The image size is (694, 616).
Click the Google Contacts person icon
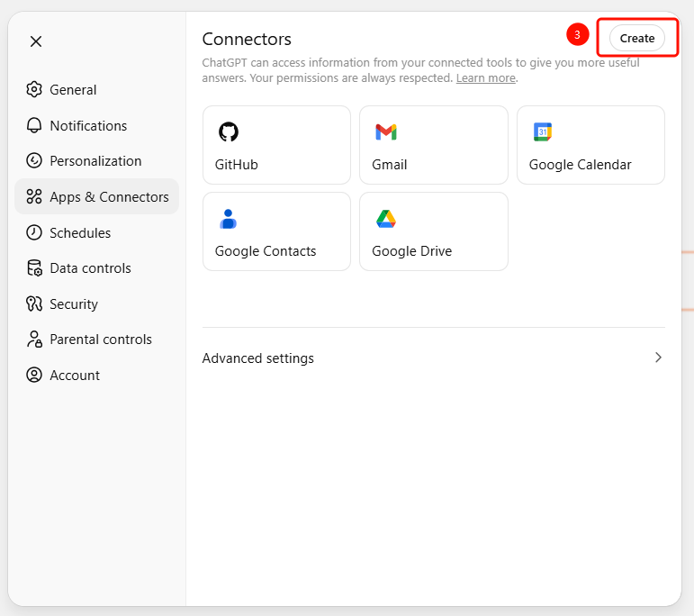pos(229,219)
